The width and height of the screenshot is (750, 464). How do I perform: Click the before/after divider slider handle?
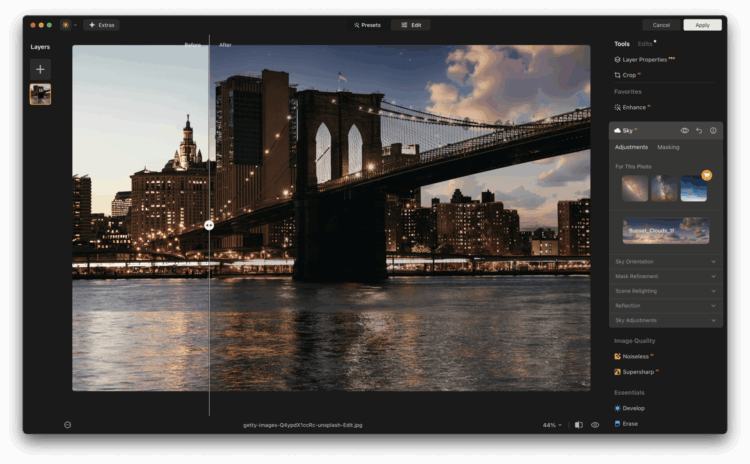[x=209, y=225]
